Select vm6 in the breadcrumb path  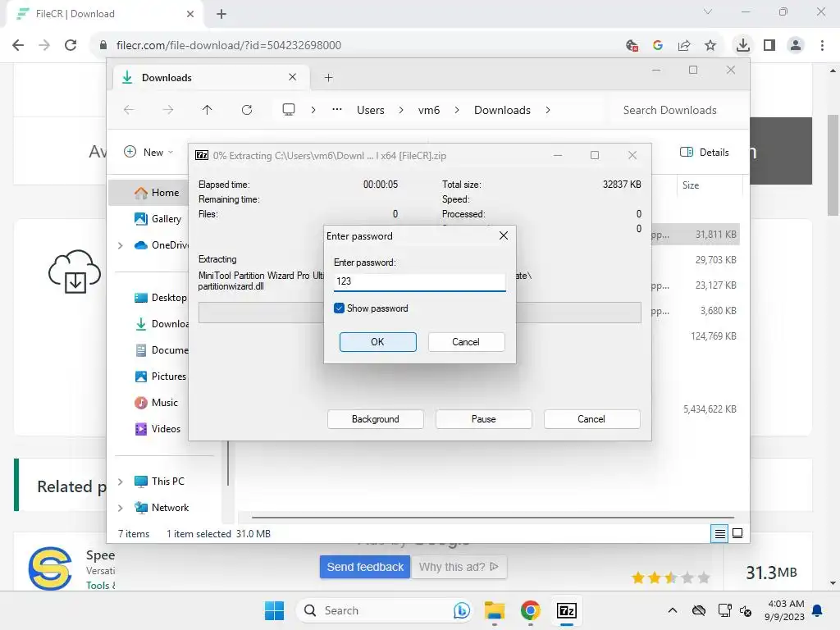(x=428, y=110)
